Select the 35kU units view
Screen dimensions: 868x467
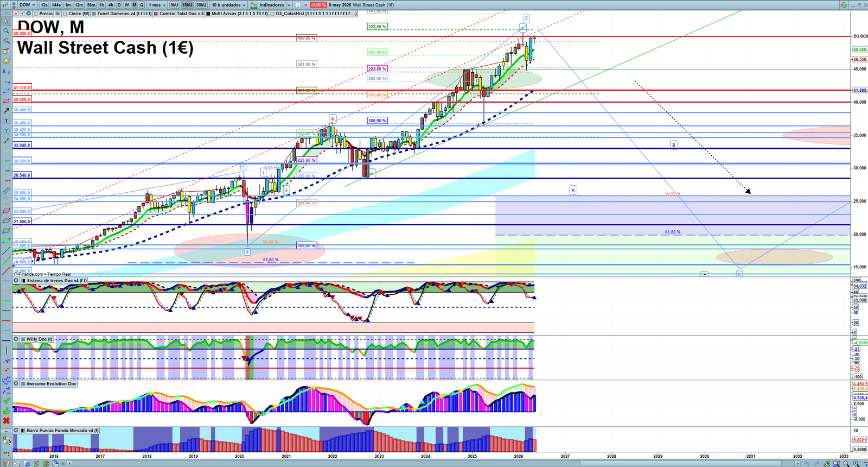[201, 5]
